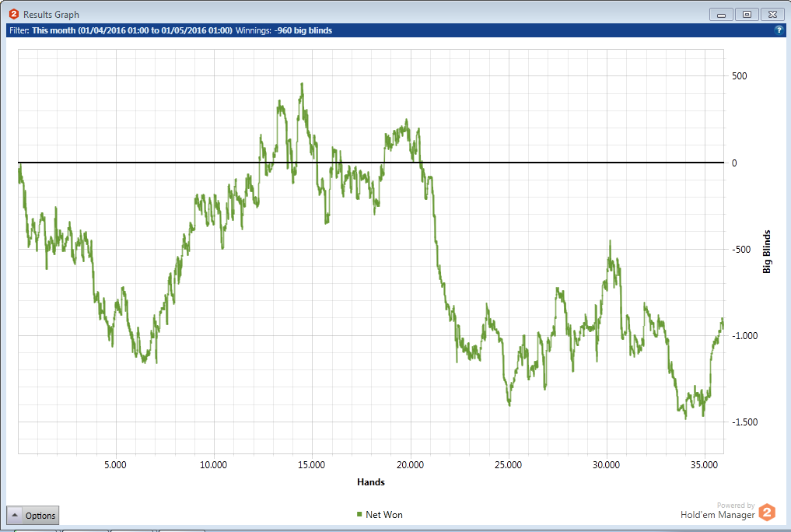The image size is (791, 532).
Task: Click the Net Won legend entry
Action: [x=380, y=514]
